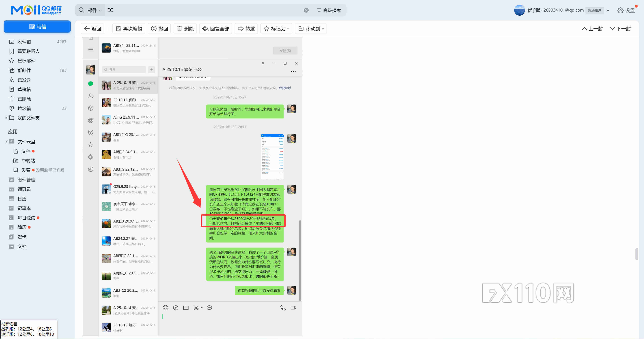Show 星标邮件 starred mail
Screen dimensions: 644x339
tap(38, 61)
